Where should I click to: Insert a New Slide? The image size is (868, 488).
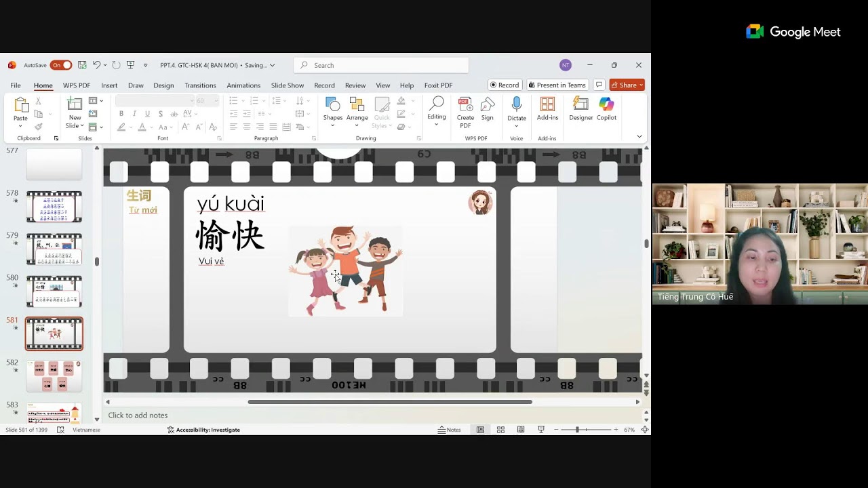point(75,113)
